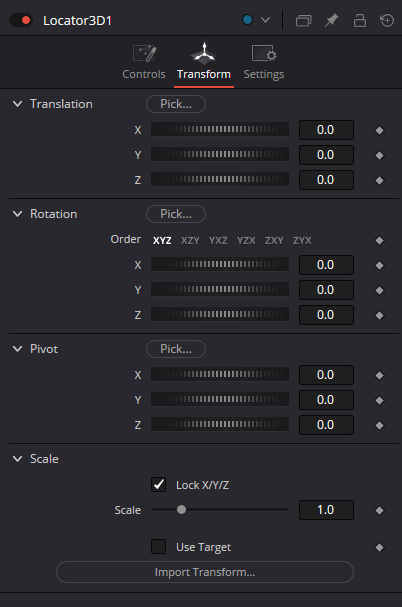The image size is (402, 607).
Task: Add keyframe for Pivot Y
Action: click(380, 400)
